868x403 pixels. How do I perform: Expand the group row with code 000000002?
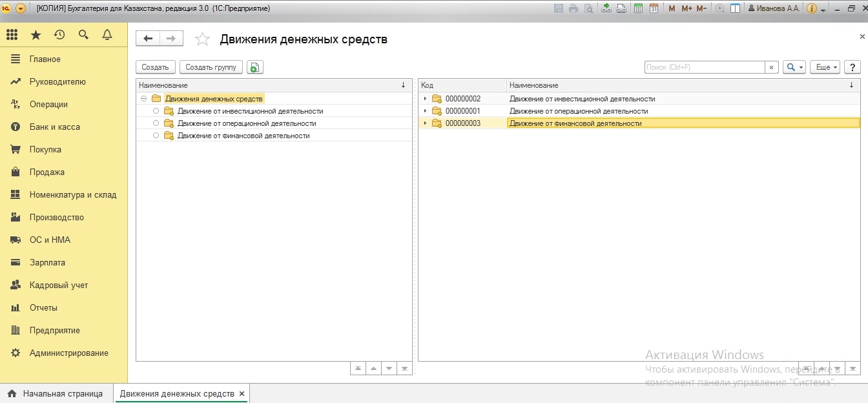point(425,99)
